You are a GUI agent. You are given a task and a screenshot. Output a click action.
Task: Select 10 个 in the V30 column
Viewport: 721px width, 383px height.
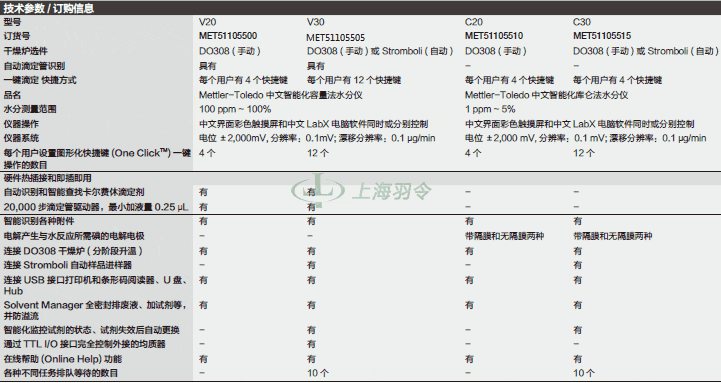click(318, 373)
